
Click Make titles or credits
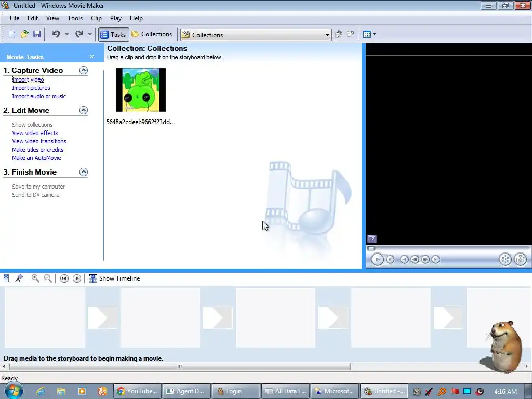tap(38, 150)
